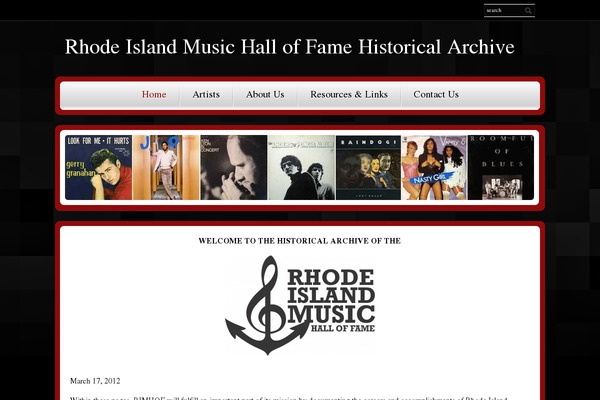Select Resources & Links menu item
Image resolution: width=600 pixels, height=400 pixels.
click(x=349, y=95)
